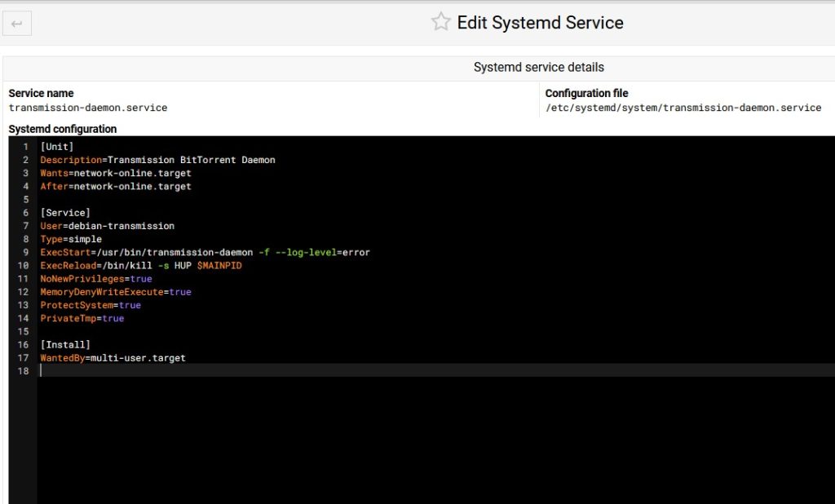835x504 pixels.
Task: Click the ProtectSystem=true line
Action: [x=91, y=305]
